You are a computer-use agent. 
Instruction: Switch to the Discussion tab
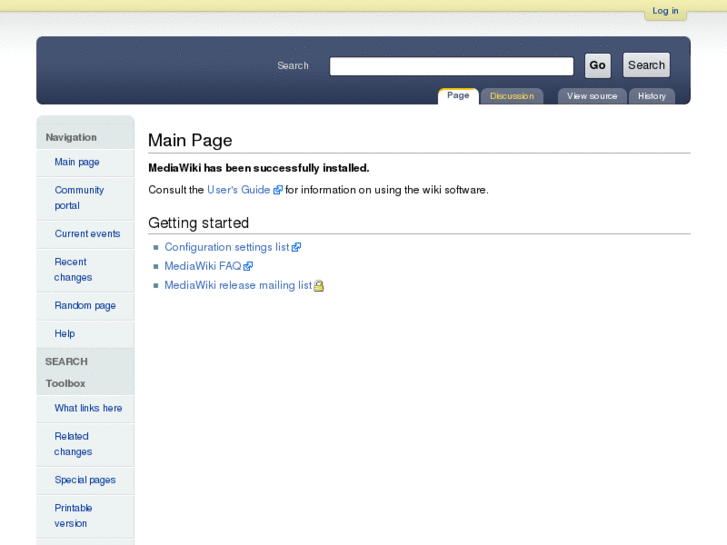point(512,96)
